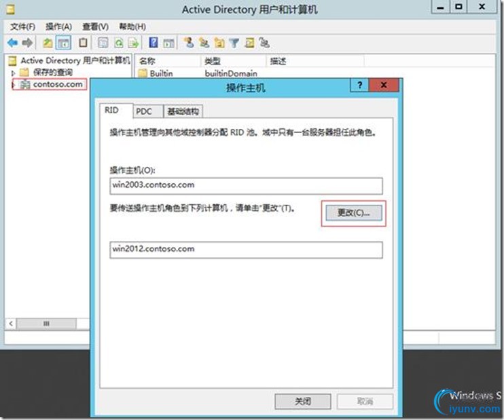Click the clipboard paste icon in toolbar
Screen dimensions: 504x420
pos(83,42)
